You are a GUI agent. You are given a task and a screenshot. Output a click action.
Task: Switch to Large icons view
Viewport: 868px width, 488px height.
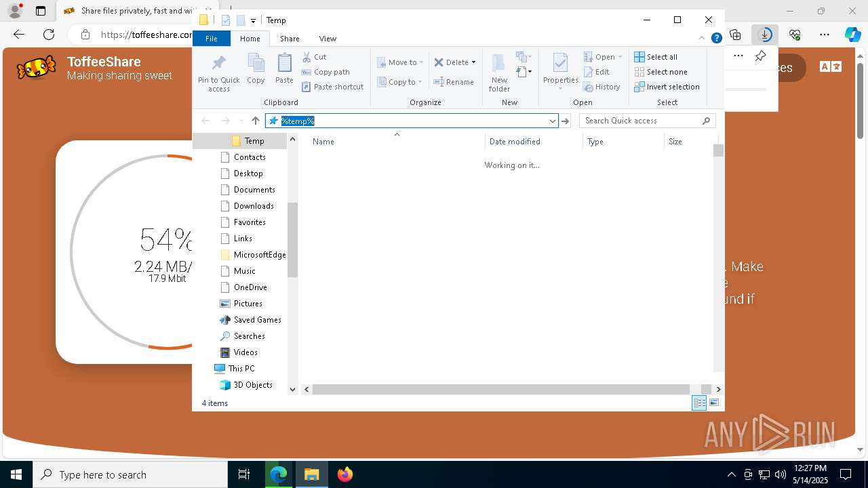[714, 403]
